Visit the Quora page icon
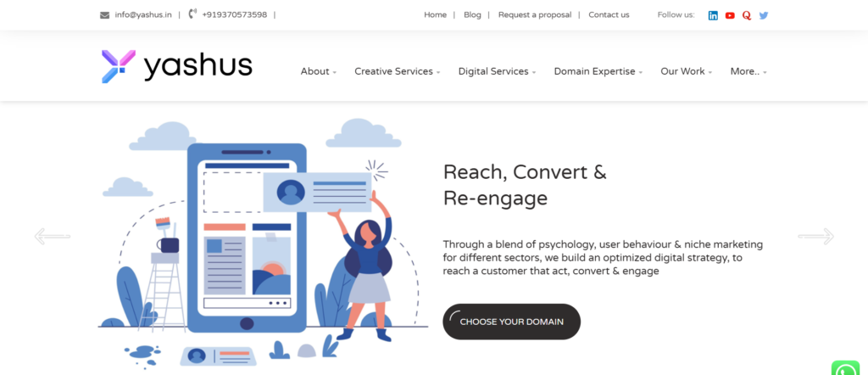Image resolution: width=868 pixels, height=375 pixels. (747, 15)
